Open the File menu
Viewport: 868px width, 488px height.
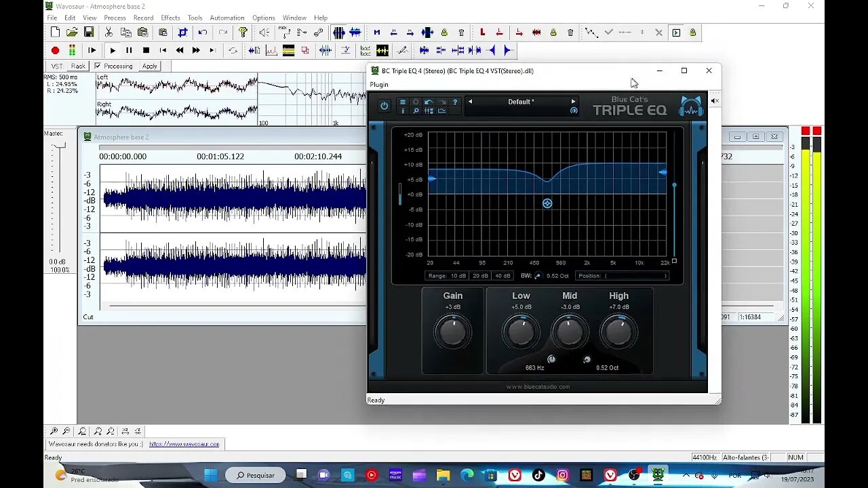(x=52, y=18)
